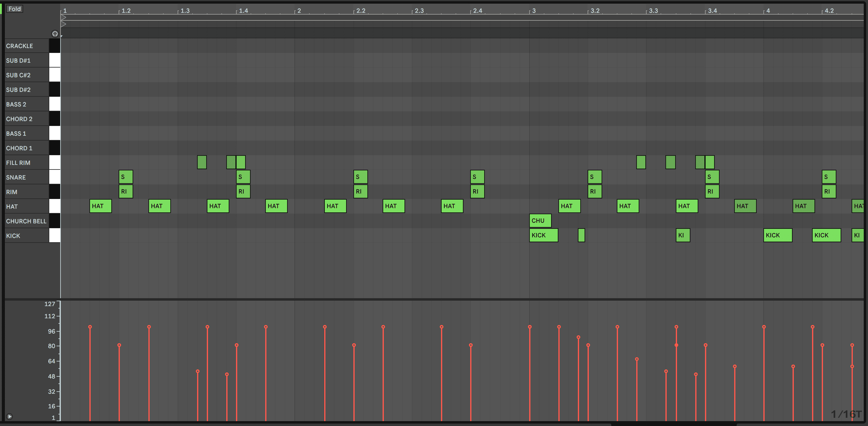Click the 1/16T grid size indicator

click(x=846, y=414)
